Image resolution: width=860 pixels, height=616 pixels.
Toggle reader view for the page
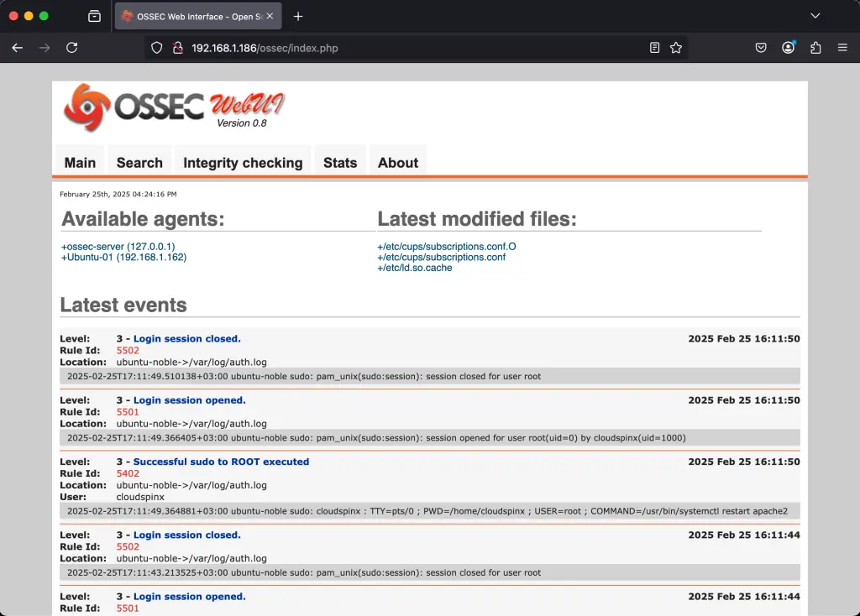tap(655, 48)
